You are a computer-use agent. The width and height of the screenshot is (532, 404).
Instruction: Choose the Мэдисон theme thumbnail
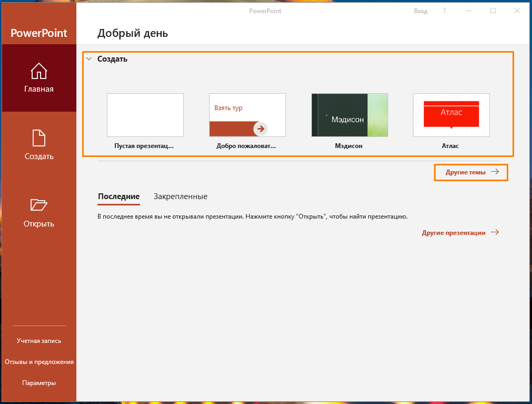click(349, 115)
